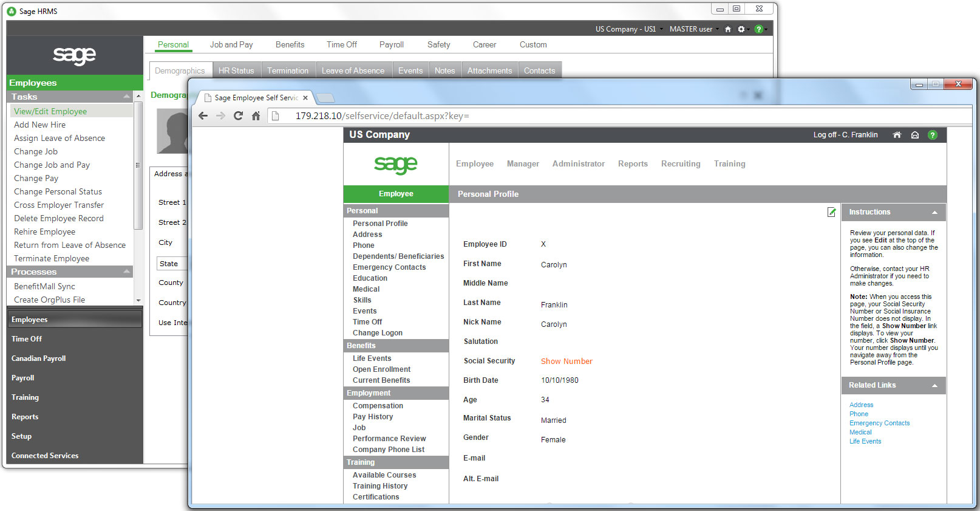Click the down arrow of the Tasks list scrollbar
Image resolution: width=980 pixels, height=511 pixels.
pyautogui.click(x=138, y=300)
